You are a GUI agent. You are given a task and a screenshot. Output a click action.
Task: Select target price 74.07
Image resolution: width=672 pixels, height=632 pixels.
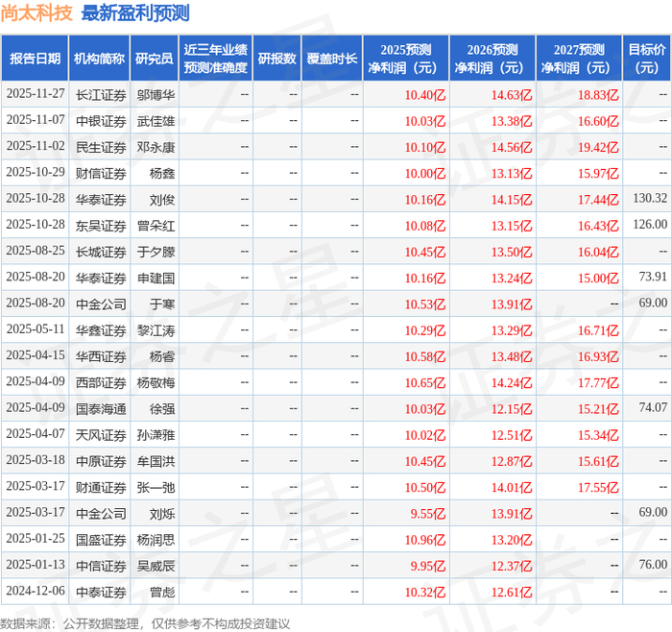point(653,407)
